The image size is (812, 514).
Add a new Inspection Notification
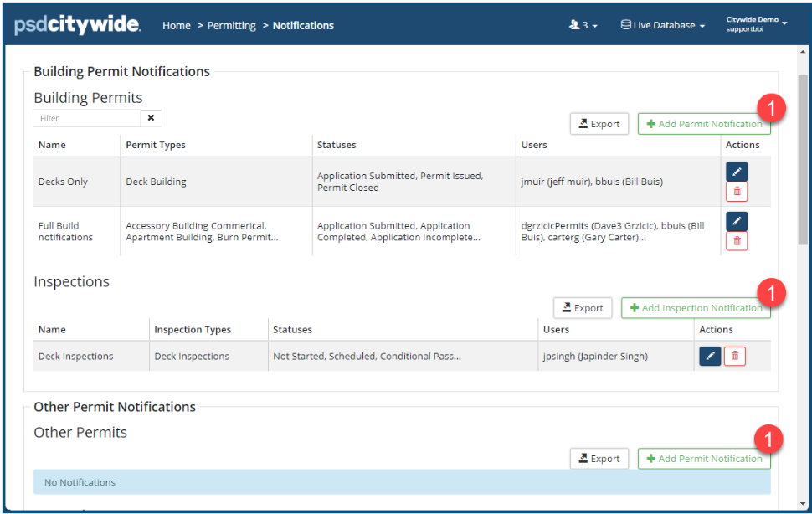pos(695,308)
